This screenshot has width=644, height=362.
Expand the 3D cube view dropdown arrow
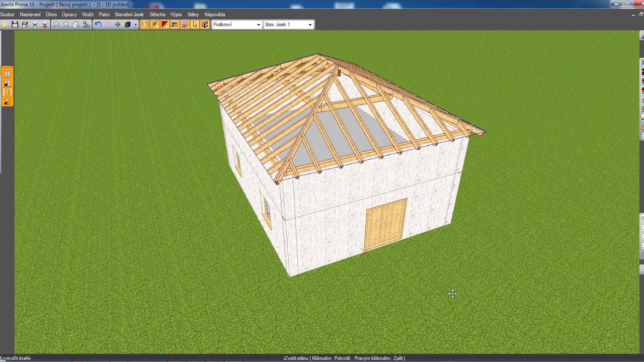click(x=135, y=25)
